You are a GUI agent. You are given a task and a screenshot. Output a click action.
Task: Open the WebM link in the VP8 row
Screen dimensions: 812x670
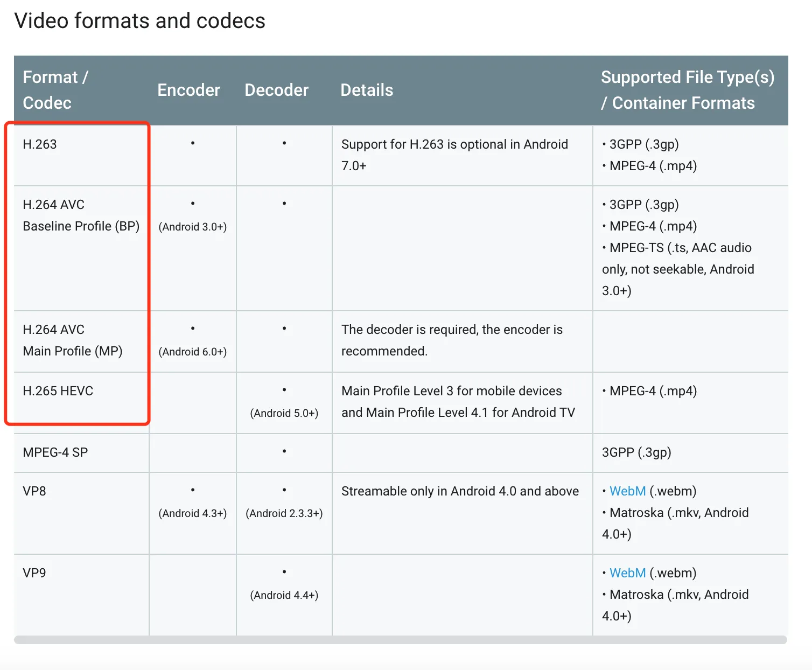pyautogui.click(x=627, y=491)
